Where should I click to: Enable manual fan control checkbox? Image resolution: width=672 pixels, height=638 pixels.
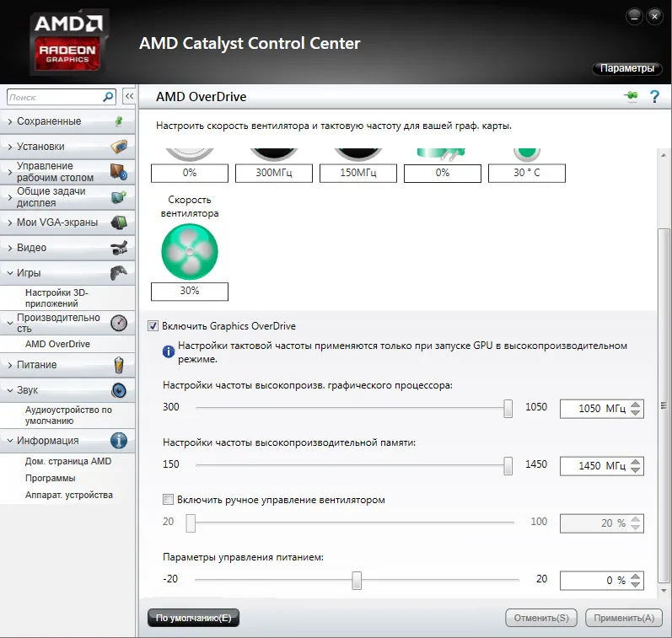click(x=168, y=500)
